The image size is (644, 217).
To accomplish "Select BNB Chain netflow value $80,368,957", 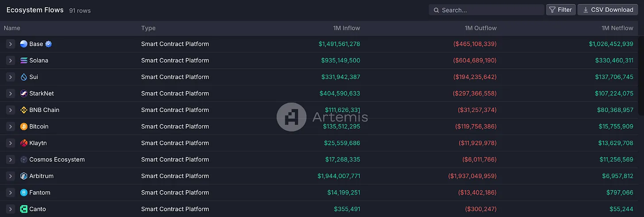I will [x=616, y=110].
